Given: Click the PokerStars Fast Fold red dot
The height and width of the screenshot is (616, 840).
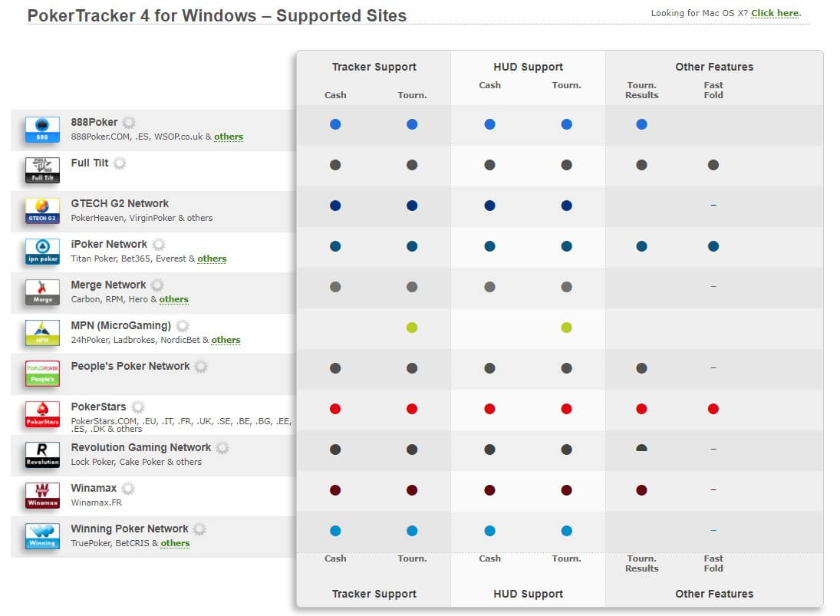Looking at the screenshot, I should point(713,409).
